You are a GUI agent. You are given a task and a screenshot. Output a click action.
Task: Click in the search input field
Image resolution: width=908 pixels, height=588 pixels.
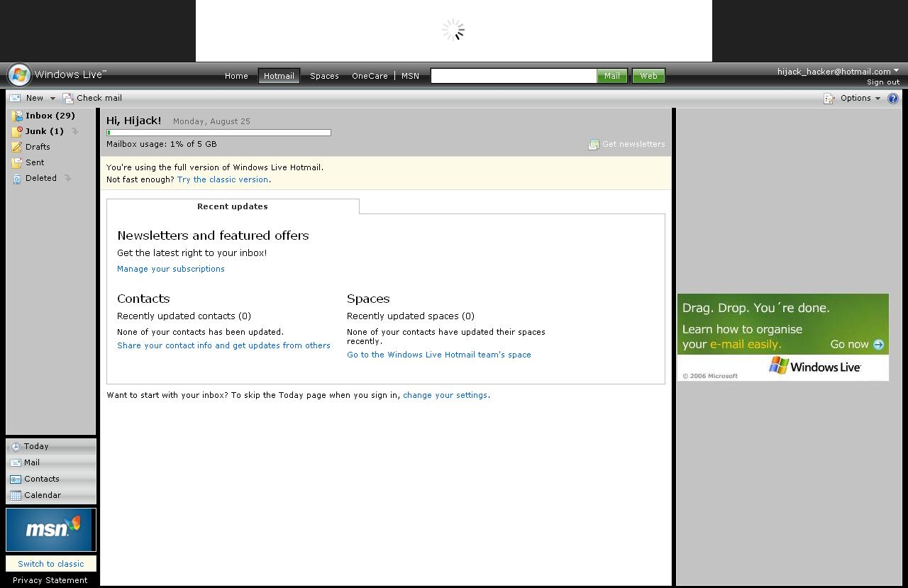point(514,76)
